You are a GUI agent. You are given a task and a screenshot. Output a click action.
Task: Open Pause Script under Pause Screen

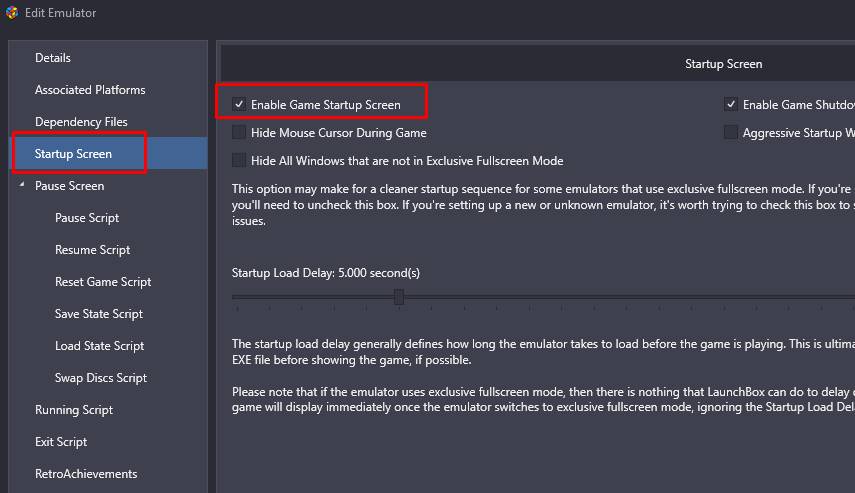click(x=87, y=218)
